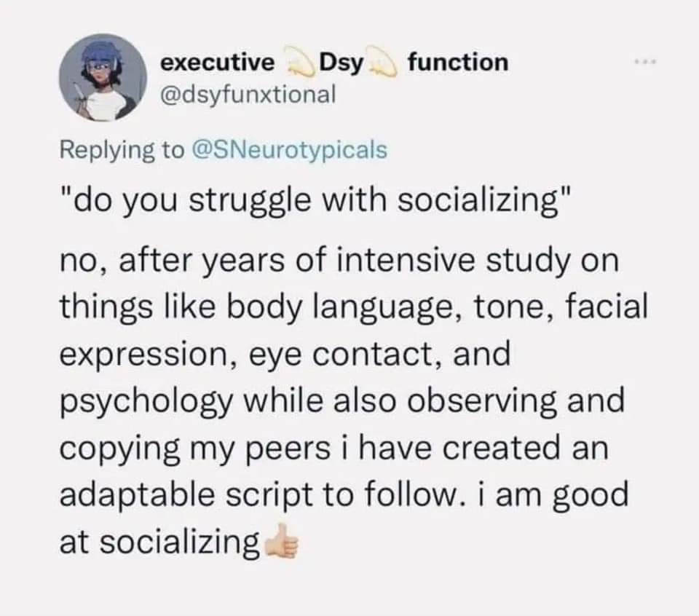Open the @SNeurotypicals mention link
Image resolution: width=699 pixels, height=616 pixels.
coord(288,150)
